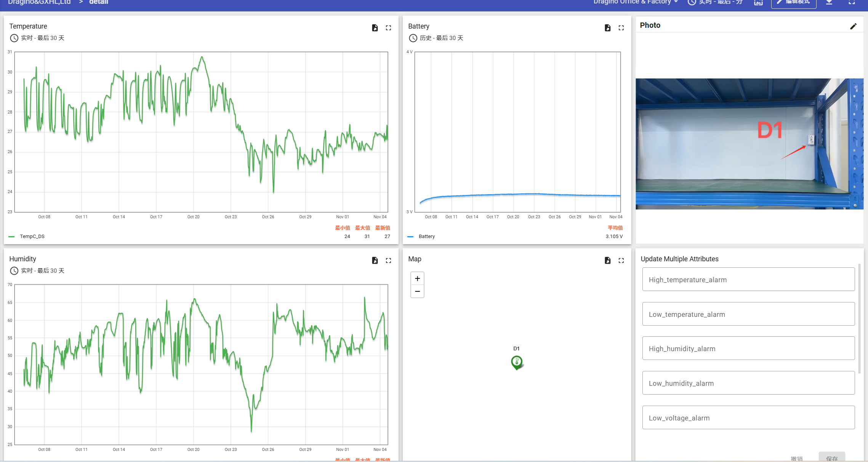868x462 pixels.
Task: Export Humidity widget data icon
Action: tap(375, 261)
